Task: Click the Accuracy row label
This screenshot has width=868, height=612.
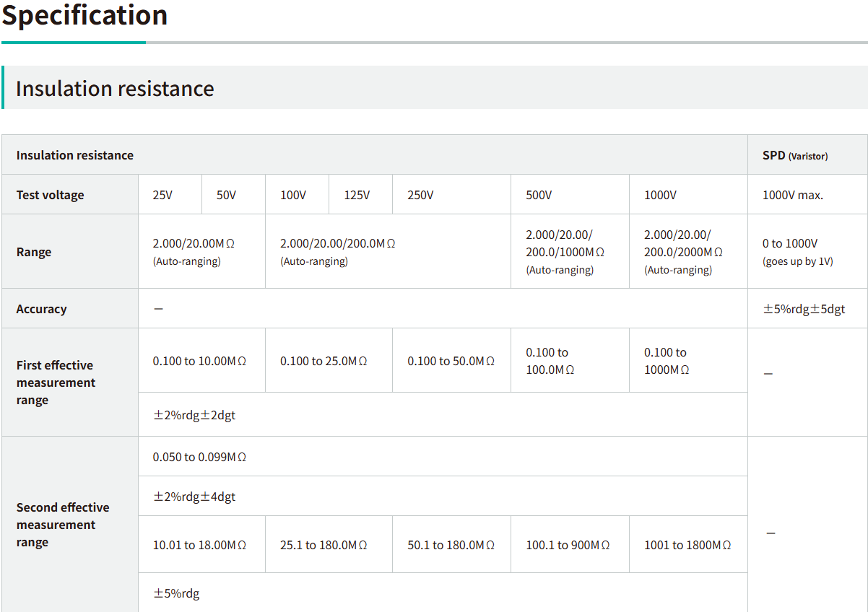Action: (x=42, y=309)
